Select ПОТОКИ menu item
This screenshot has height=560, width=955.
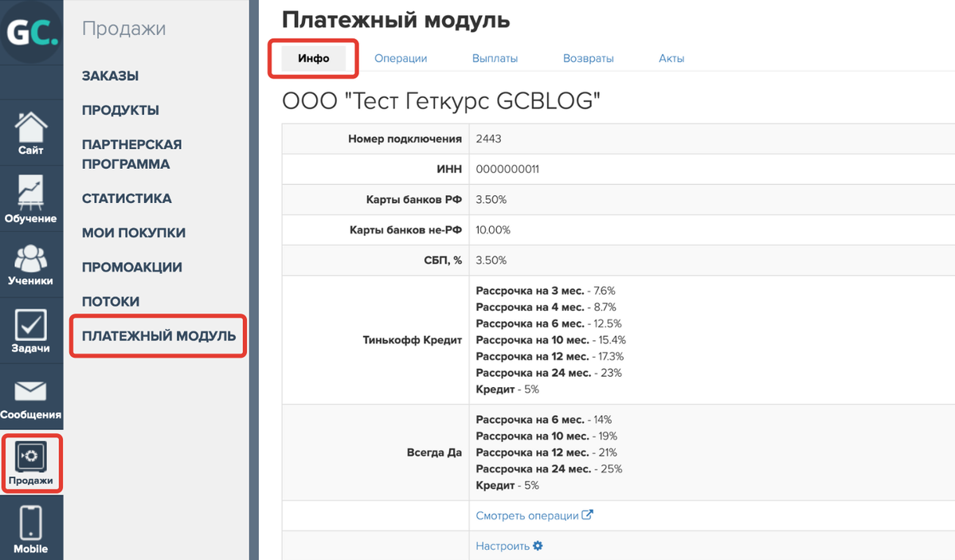[111, 302]
